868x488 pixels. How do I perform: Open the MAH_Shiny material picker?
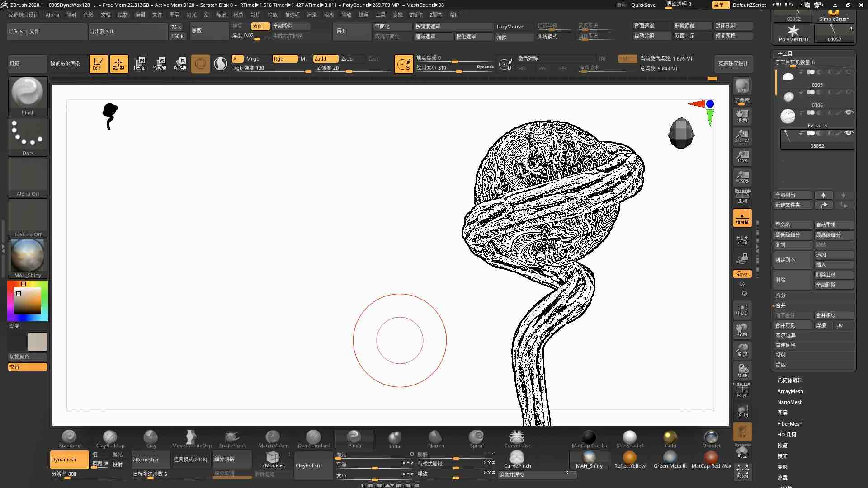[x=28, y=255]
